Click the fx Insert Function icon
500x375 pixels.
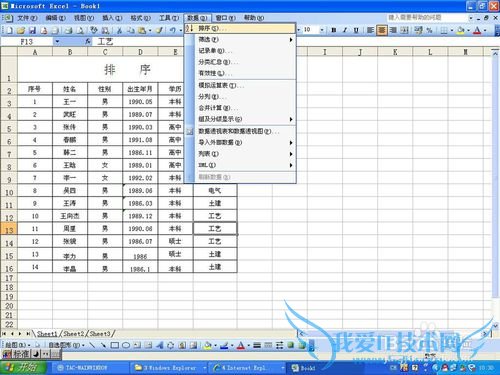(88, 41)
